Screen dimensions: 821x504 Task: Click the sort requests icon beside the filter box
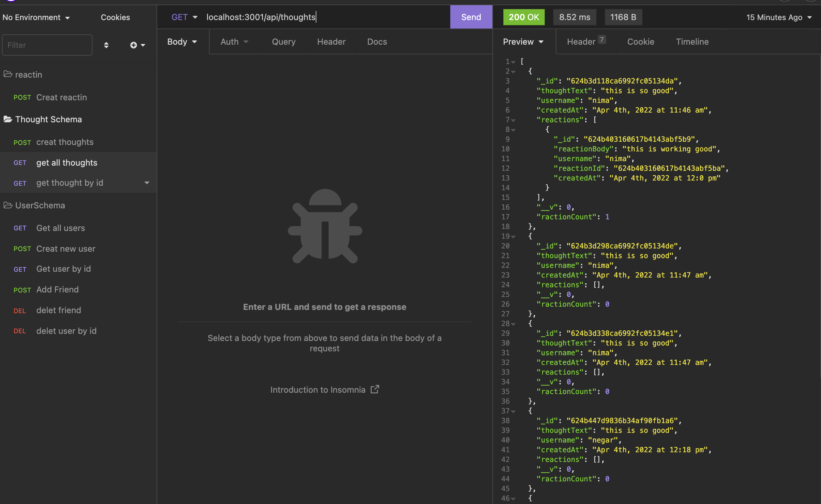click(106, 45)
